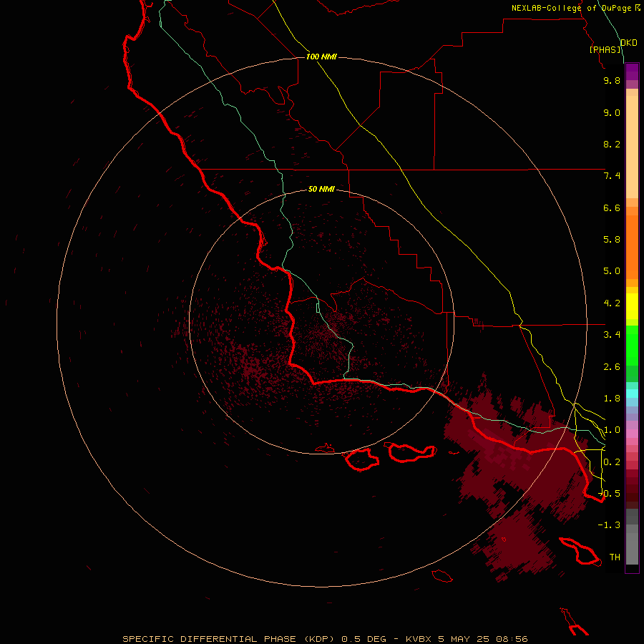
Task: Click the -0.5 value on the color scale
Action: point(609,494)
